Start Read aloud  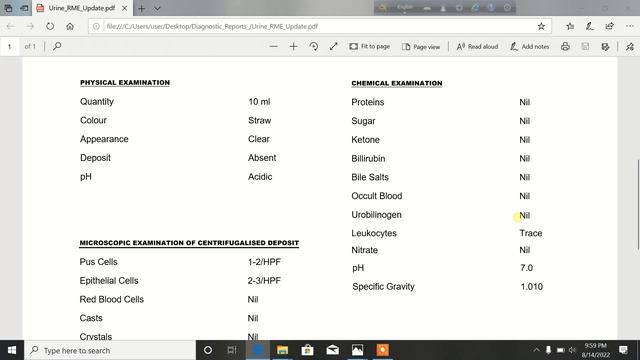point(477,47)
